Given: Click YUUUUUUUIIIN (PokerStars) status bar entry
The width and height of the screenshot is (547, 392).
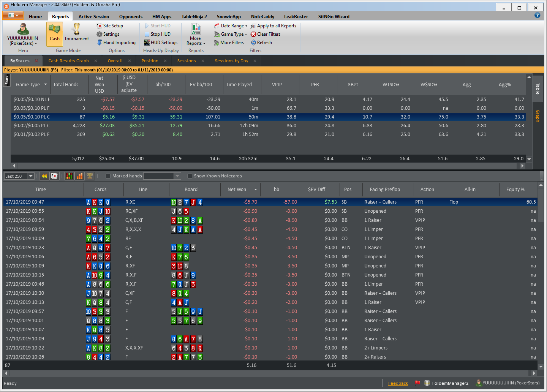Looking at the screenshot, I should pyautogui.click(x=508, y=383).
